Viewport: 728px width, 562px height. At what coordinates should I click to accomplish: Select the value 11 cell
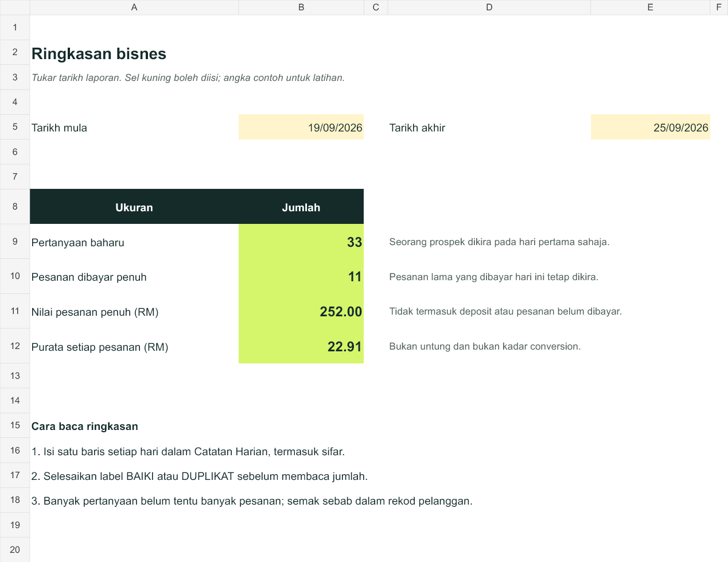pyautogui.click(x=301, y=277)
